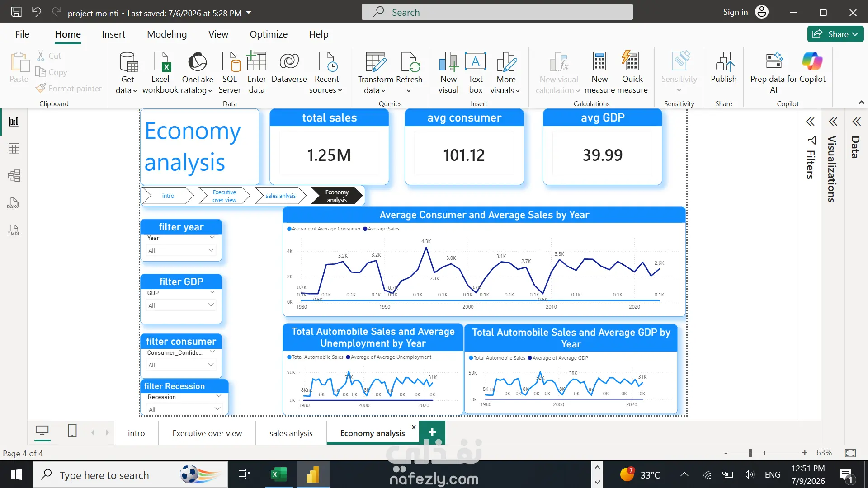
Task: Click sales anlysis navigation button
Action: coord(280,196)
